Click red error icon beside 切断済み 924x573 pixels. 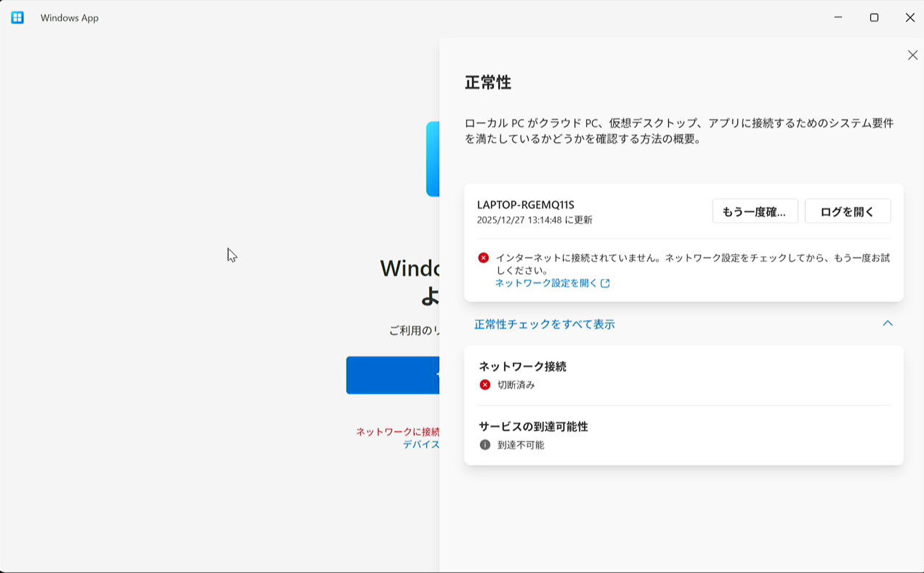click(485, 385)
